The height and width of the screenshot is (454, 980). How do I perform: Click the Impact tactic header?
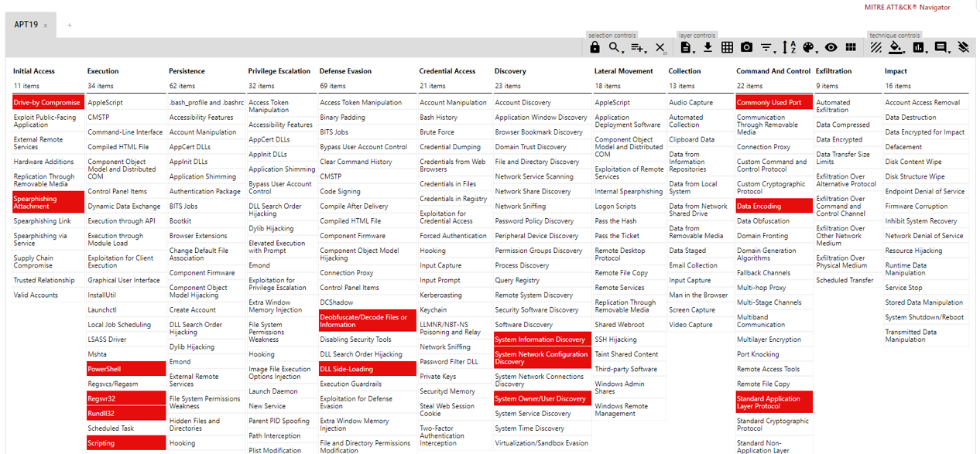tap(896, 71)
